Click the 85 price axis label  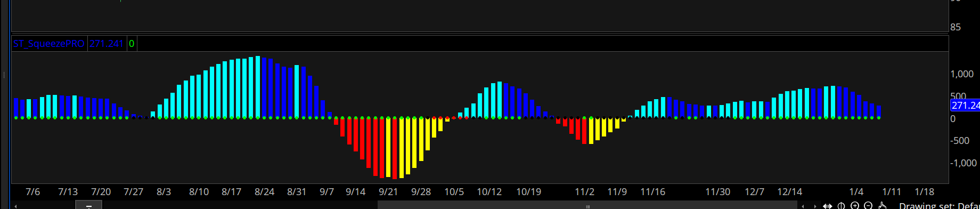956,27
